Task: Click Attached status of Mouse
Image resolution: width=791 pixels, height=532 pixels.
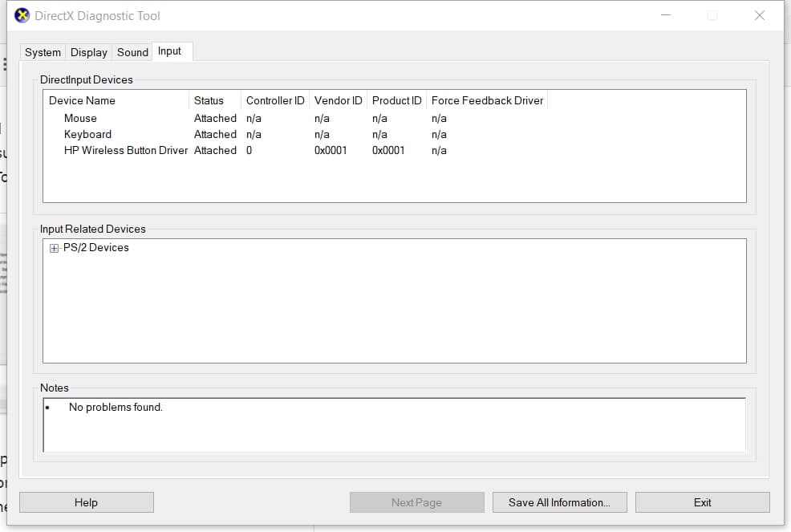Action: 216,118
